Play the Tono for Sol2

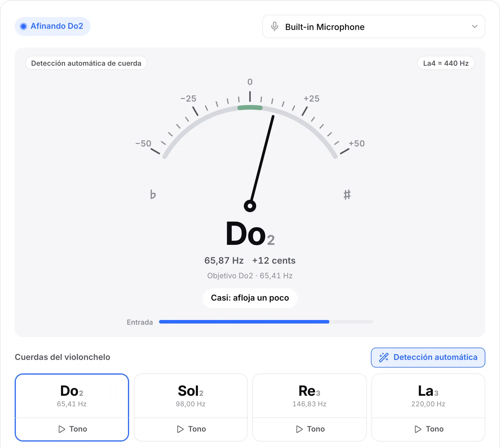pyautogui.click(x=191, y=429)
